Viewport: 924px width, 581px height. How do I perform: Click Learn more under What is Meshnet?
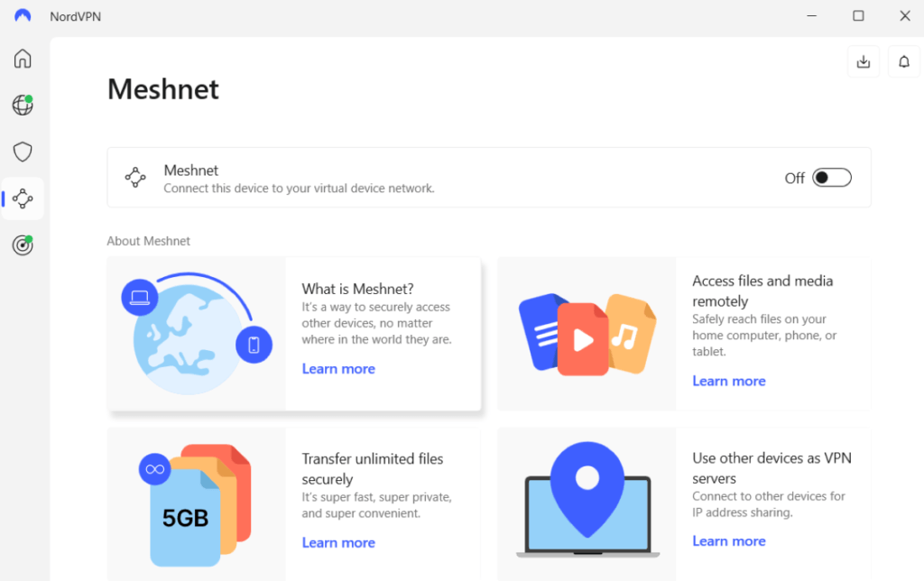[x=338, y=369]
